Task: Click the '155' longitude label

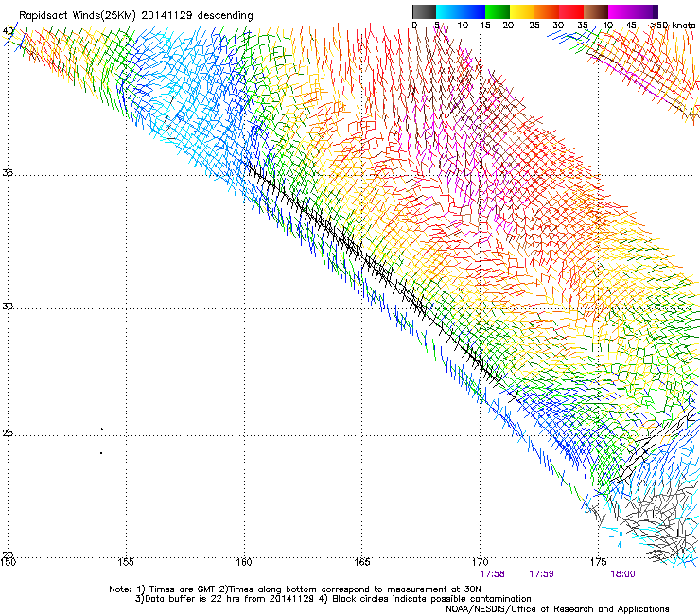Action: (126, 562)
